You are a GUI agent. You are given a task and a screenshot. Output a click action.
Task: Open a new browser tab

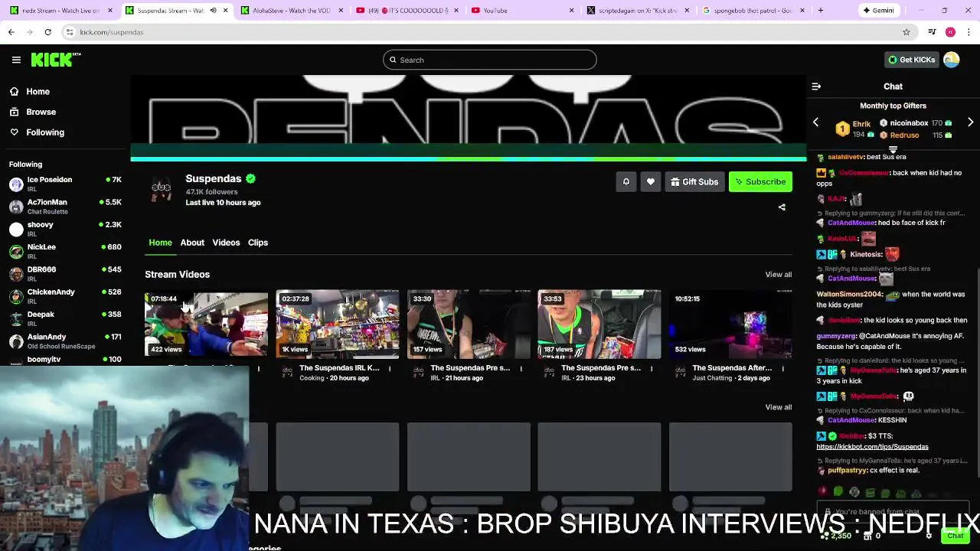(x=821, y=11)
